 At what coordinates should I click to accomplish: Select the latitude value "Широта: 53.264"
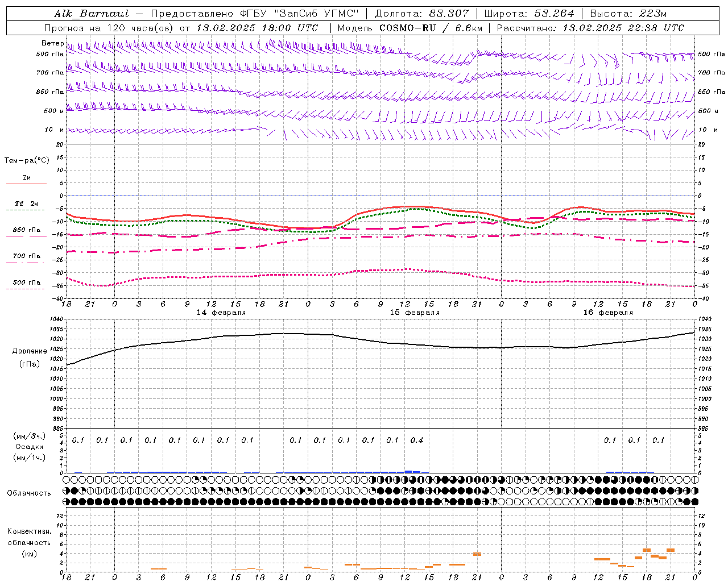[529, 14]
